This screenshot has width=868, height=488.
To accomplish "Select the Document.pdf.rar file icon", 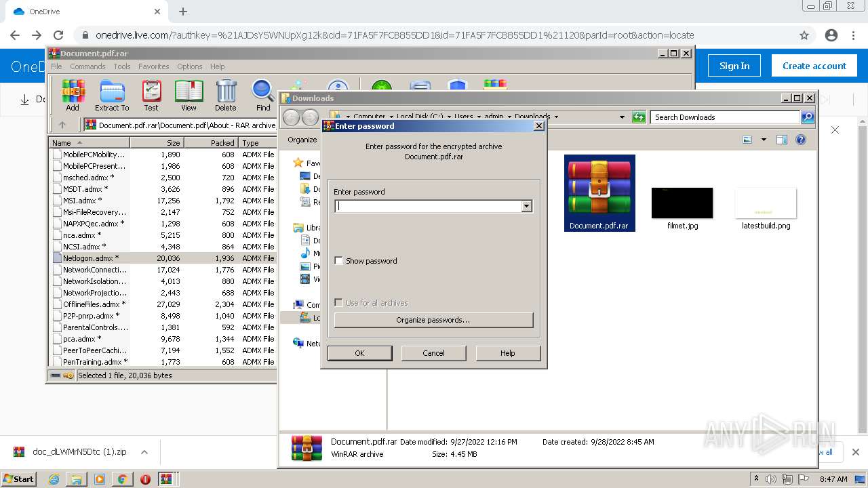I will point(599,192).
